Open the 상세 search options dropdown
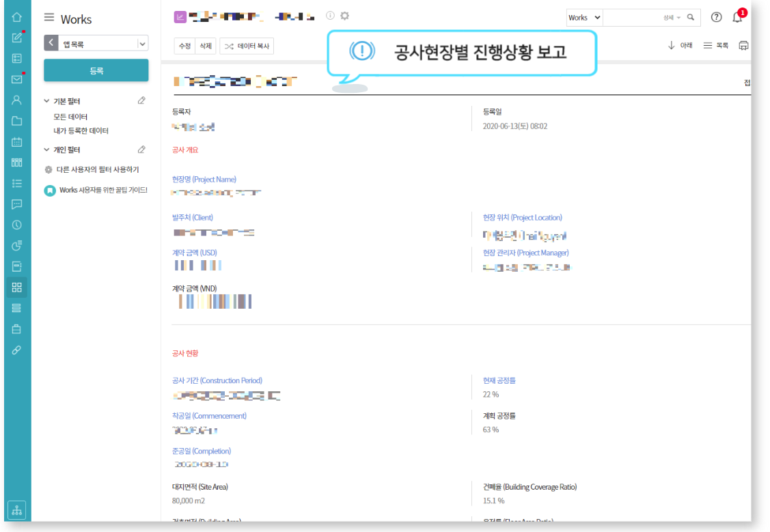The image size is (770, 532). click(x=672, y=18)
